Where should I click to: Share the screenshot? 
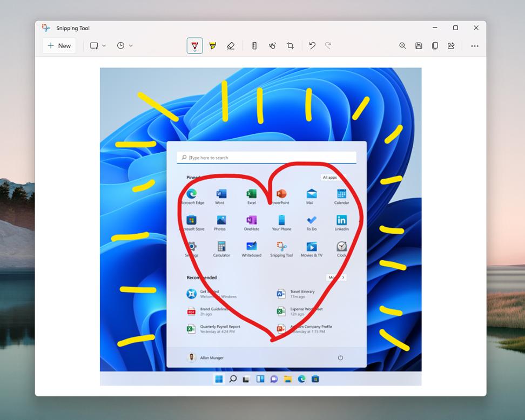(x=451, y=45)
